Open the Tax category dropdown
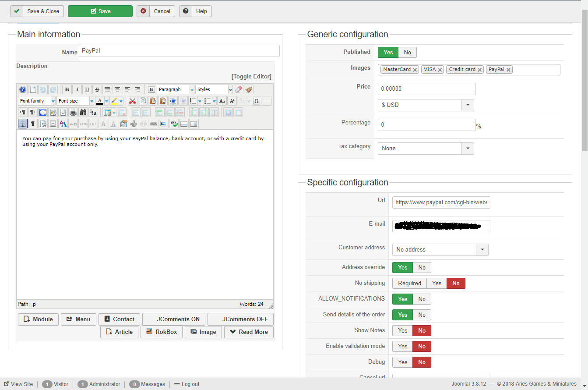This screenshot has height=390, width=588. tap(426, 149)
